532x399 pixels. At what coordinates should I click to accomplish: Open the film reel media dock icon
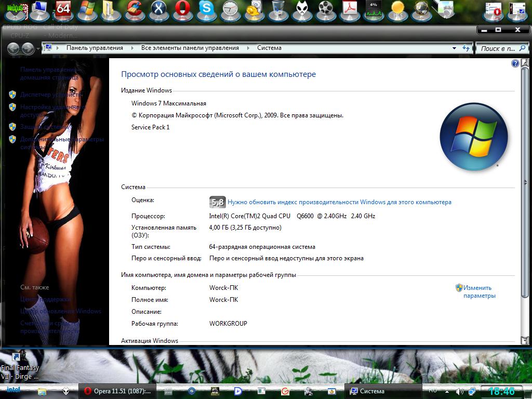(x=325, y=10)
